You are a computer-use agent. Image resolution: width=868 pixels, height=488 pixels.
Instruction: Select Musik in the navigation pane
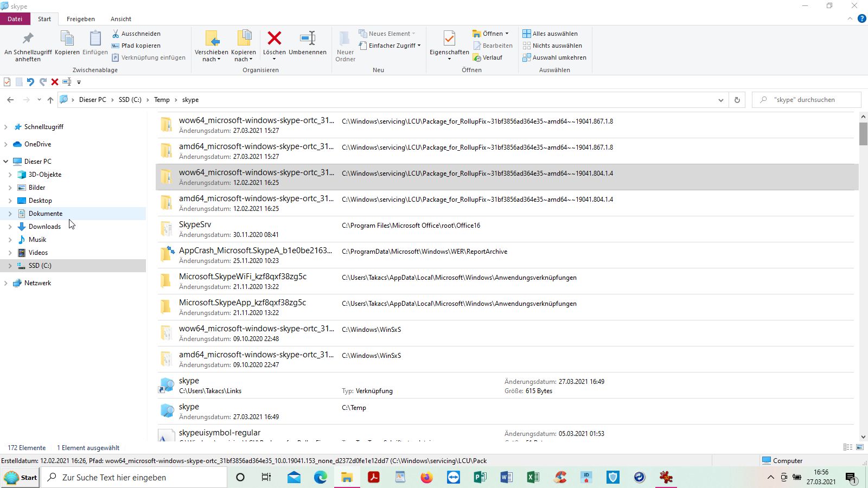37,240
